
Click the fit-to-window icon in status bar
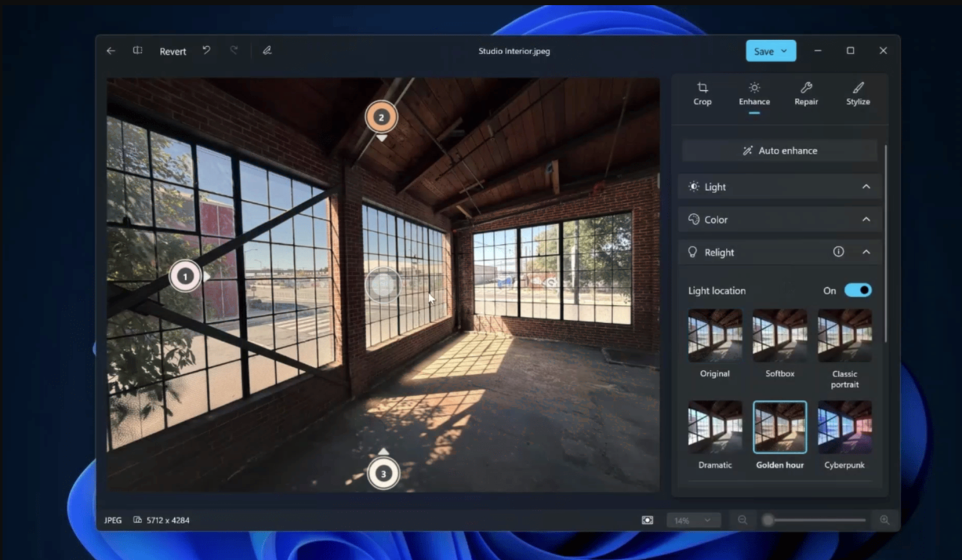pos(647,520)
